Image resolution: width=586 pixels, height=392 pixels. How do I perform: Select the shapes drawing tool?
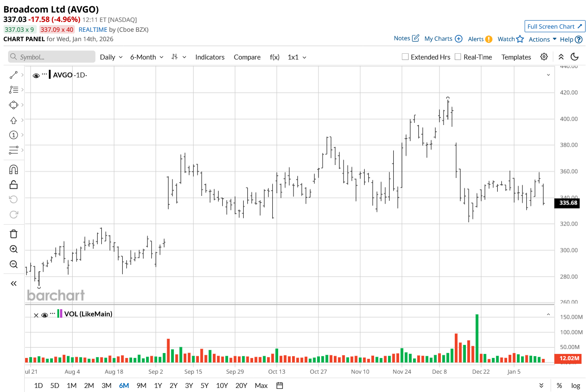[x=13, y=105]
